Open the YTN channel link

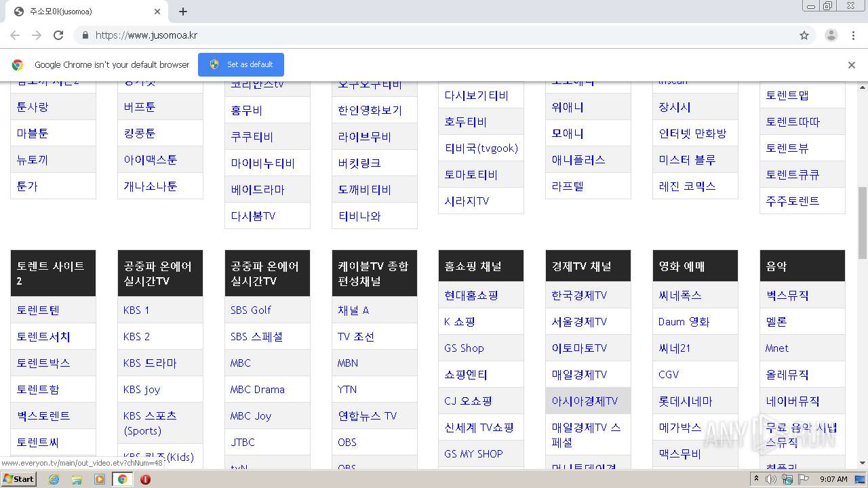pos(347,389)
